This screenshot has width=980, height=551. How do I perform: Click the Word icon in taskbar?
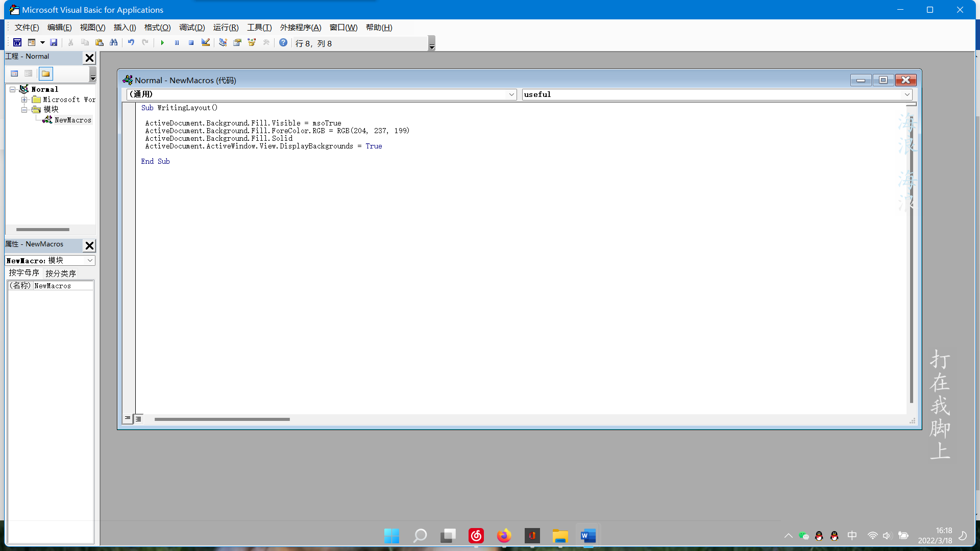[588, 536]
